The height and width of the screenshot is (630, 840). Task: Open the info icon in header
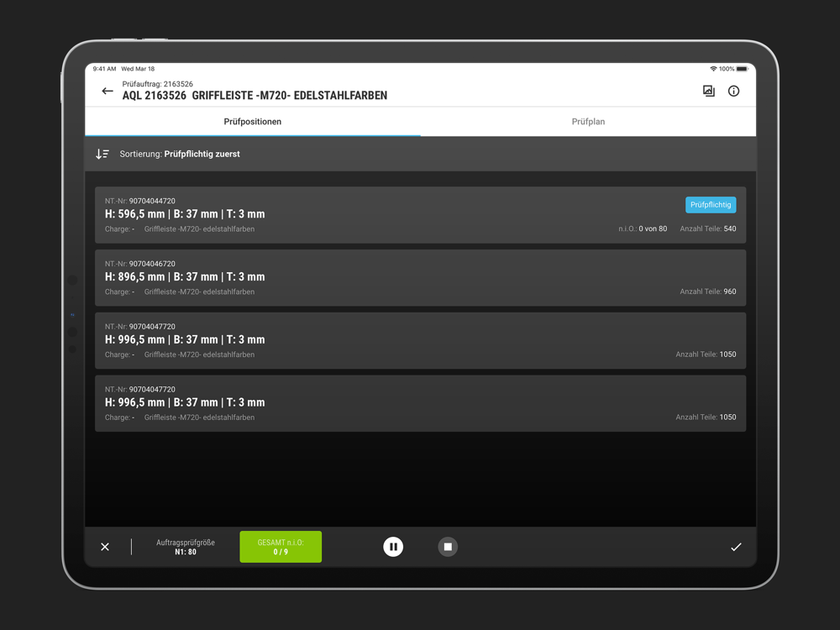pyautogui.click(x=733, y=91)
